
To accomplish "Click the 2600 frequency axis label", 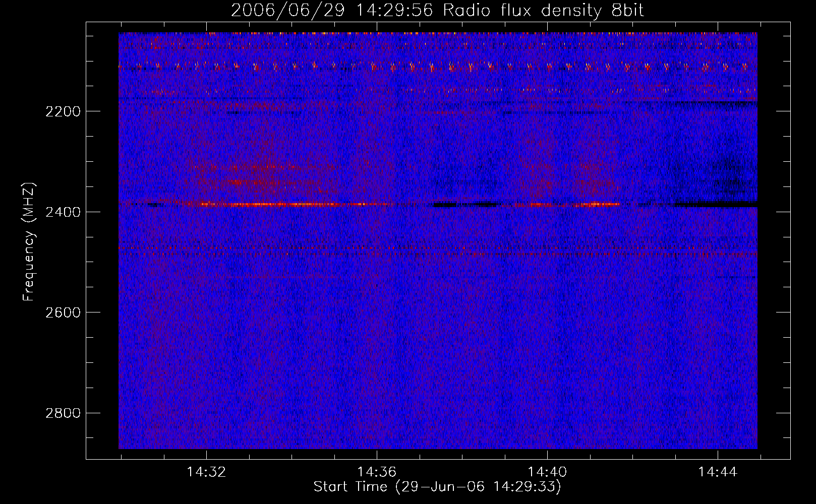I will click(x=63, y=312).
